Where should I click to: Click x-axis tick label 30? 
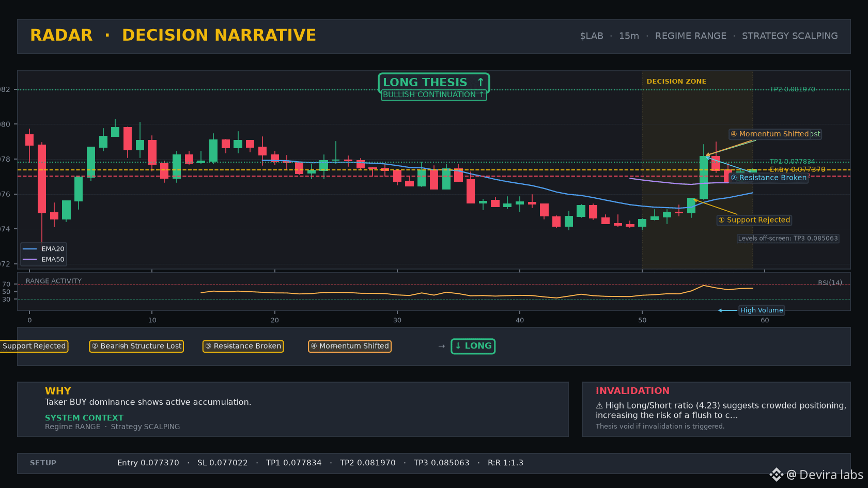[397, 320]
